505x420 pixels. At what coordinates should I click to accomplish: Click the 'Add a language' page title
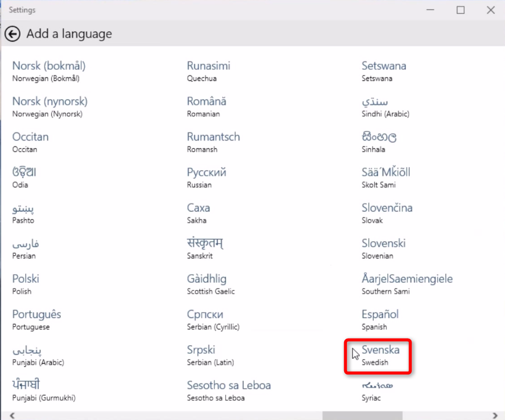(x=69, y=34)
